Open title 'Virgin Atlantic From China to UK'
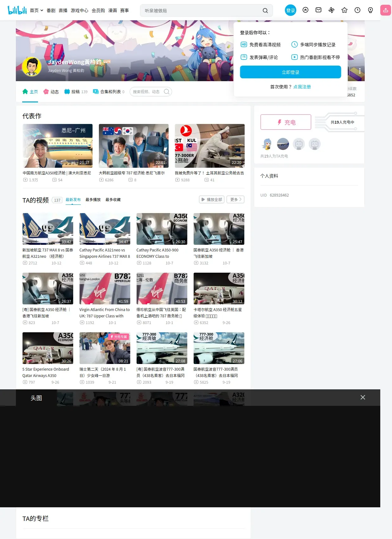The height and width of the screenshot is (539, 392). [105, 313]
